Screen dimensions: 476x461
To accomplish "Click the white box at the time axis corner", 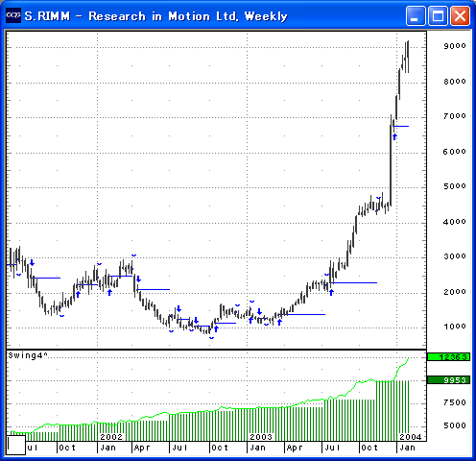I will 16,445.
